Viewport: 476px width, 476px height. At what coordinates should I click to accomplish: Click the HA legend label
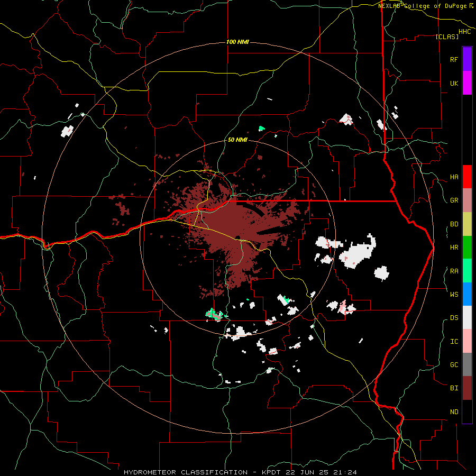click(x=454, y=177)
